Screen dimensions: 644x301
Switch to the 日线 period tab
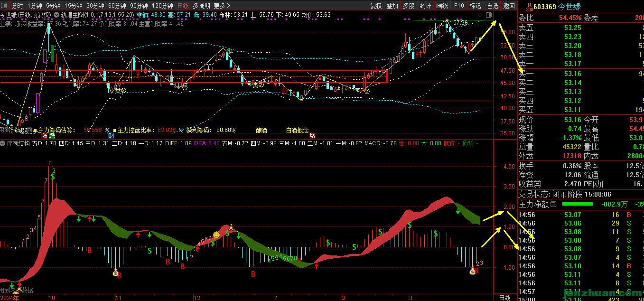point(183,6)
